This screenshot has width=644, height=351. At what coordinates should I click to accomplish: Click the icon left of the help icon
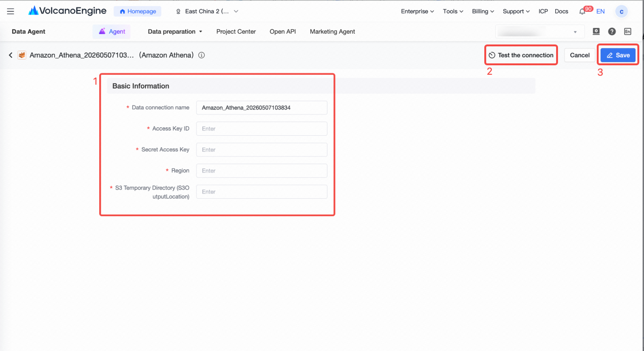(596, 32)
